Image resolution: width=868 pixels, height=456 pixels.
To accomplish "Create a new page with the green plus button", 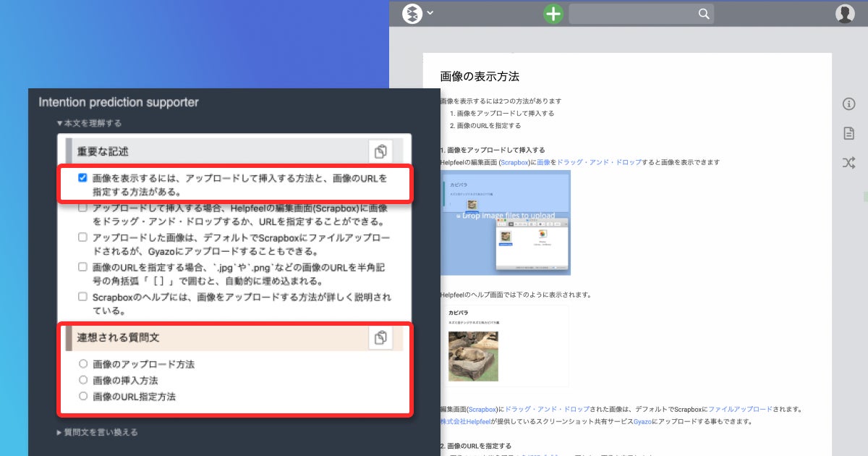I will tap(553, 14).
